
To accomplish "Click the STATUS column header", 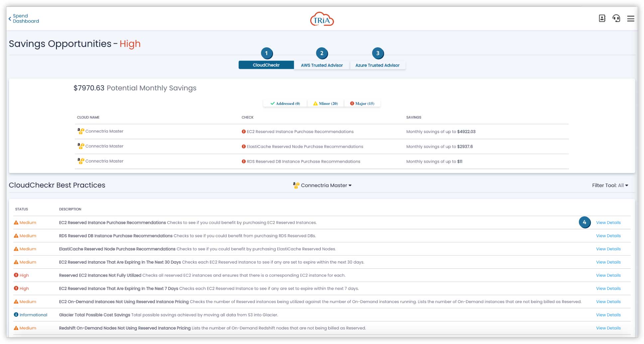I will tap(22, 209).
